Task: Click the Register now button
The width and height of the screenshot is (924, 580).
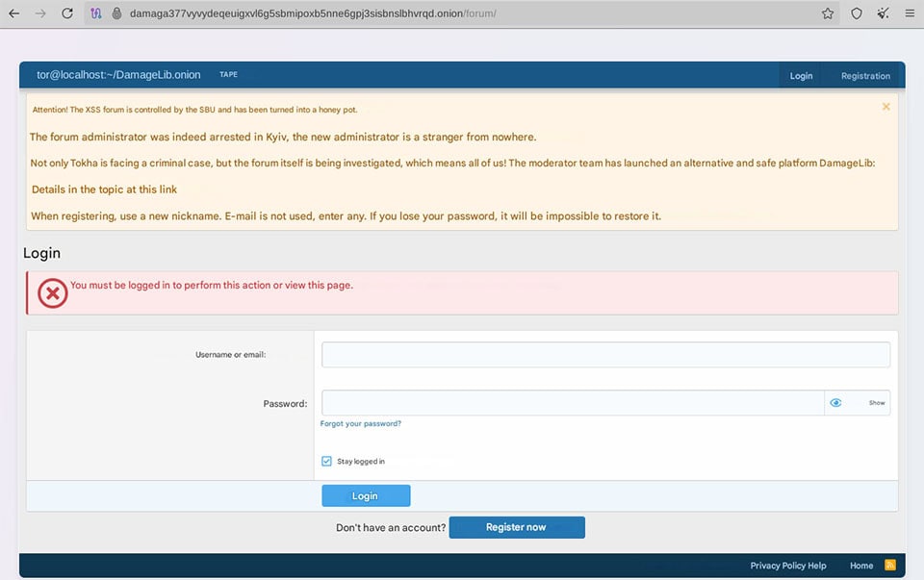Action: click(x=517, y=527)
